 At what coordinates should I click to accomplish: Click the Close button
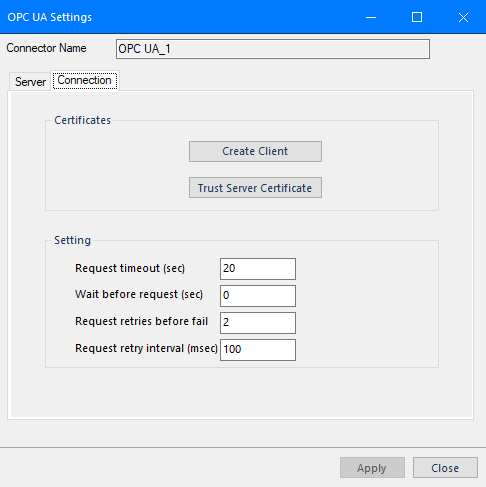pyautogui.click(x=445, y=468)
